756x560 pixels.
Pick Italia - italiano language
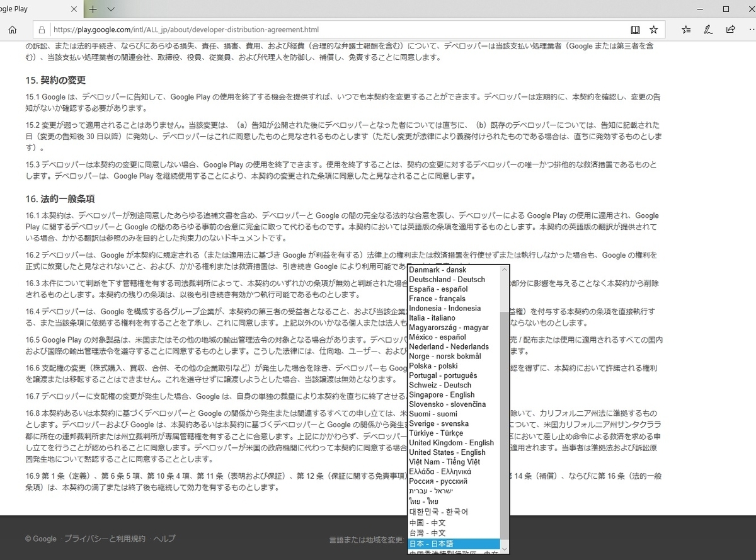[454, 318]
